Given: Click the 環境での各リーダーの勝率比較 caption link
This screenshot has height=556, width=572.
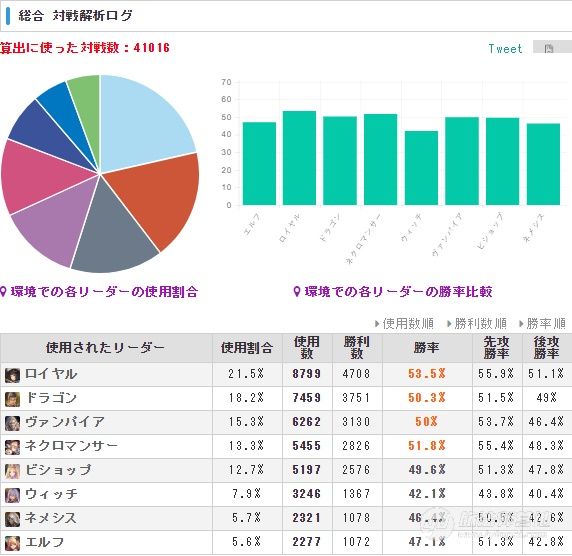Looking at the screenshot, I should (x=393, y=291).
